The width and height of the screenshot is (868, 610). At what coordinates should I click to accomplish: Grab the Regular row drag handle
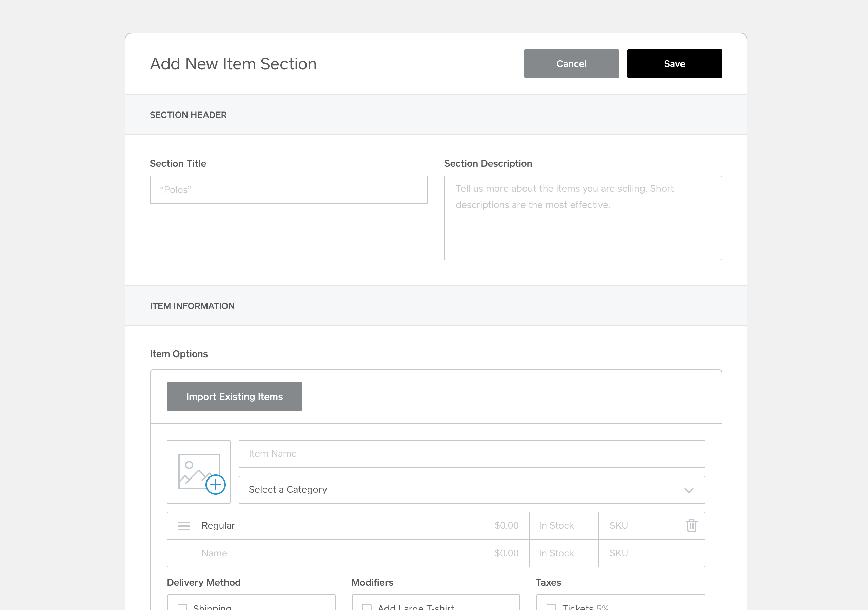(x=184, y=526)
